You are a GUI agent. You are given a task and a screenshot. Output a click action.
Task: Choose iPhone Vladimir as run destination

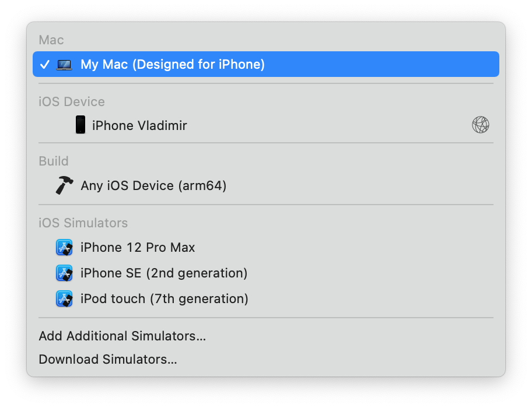click(139, 125)
